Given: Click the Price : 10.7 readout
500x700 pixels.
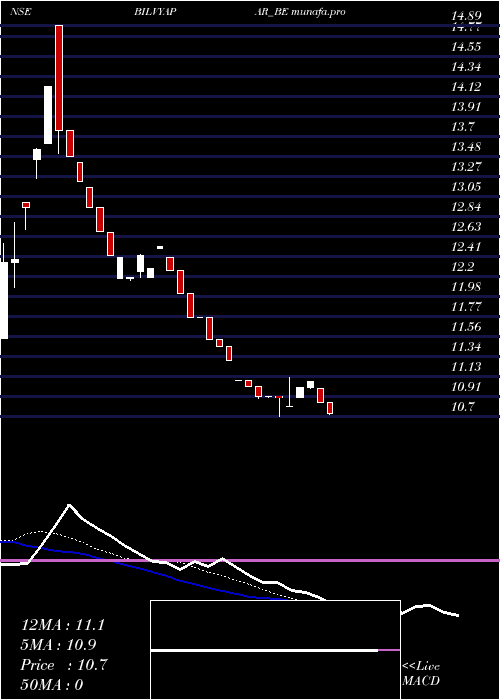Looking at the screenshot, I should point(64,665).
